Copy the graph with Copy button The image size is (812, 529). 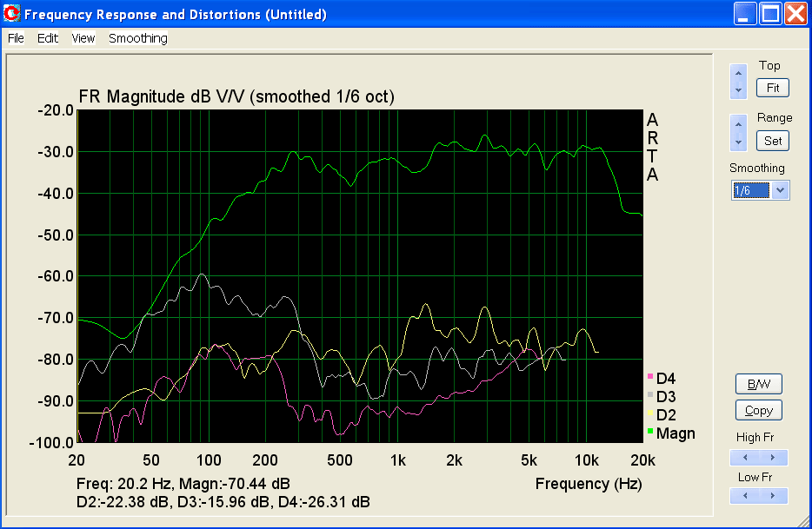coord(759,411)
